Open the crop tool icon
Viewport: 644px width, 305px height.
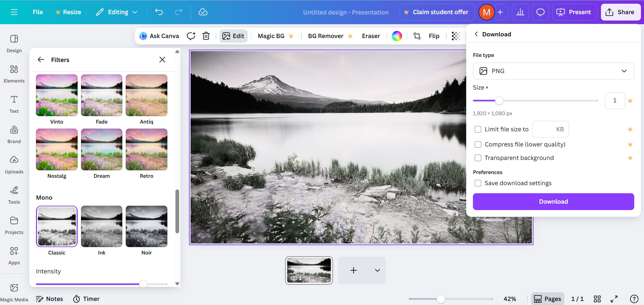(x=417, y=36)
